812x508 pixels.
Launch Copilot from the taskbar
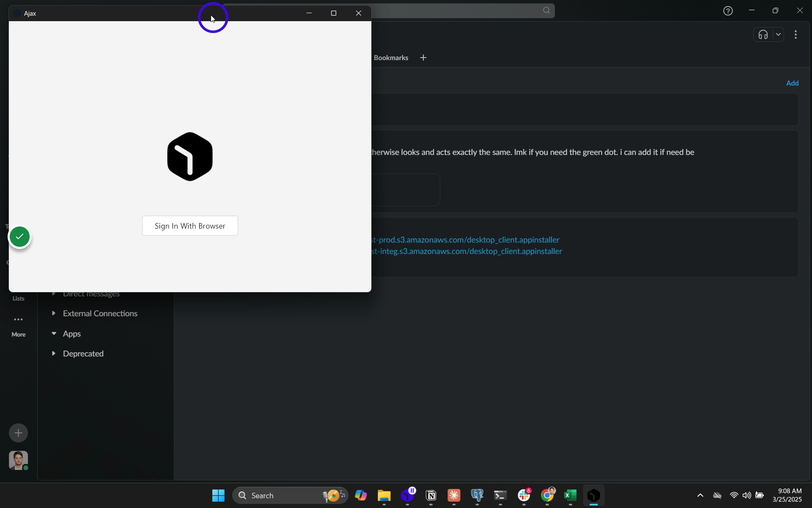[x=361, y=495]
